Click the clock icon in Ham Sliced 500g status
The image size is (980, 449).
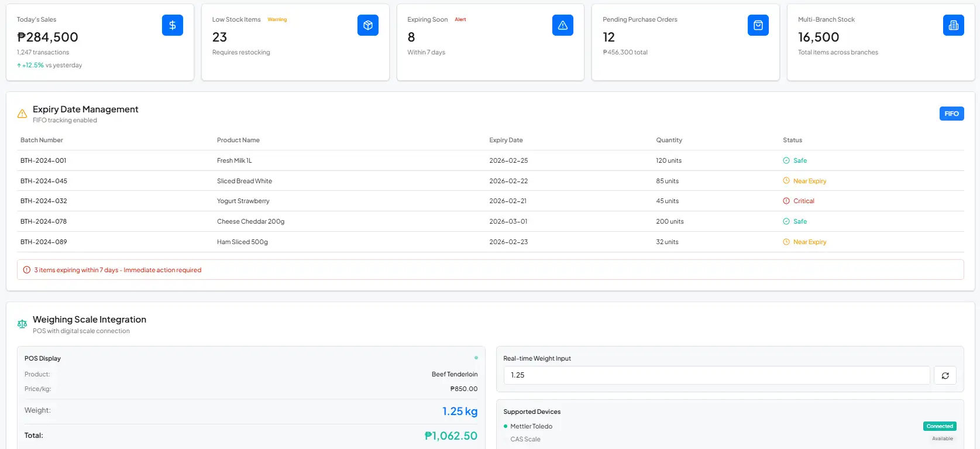click(x=786, y=242)
